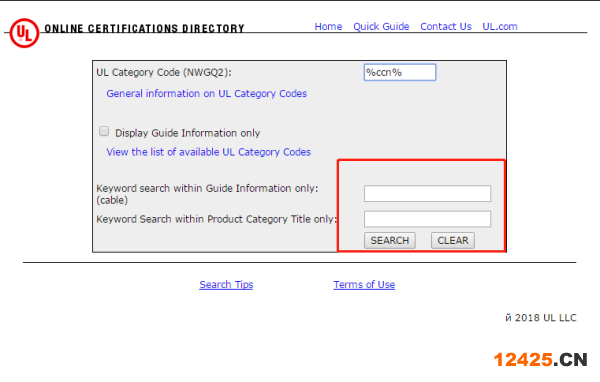The width and height of the screenshot is (600, 382).
Task: View the list of available UL Category Codes
Action: [209, 152]
